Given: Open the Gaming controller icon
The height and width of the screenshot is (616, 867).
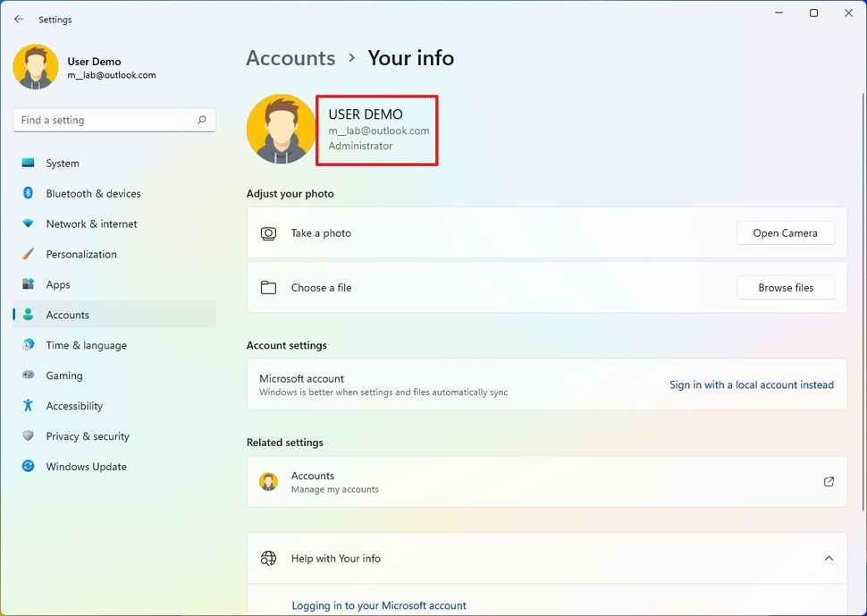Looking at the screenshot, I should pos(29,376).
